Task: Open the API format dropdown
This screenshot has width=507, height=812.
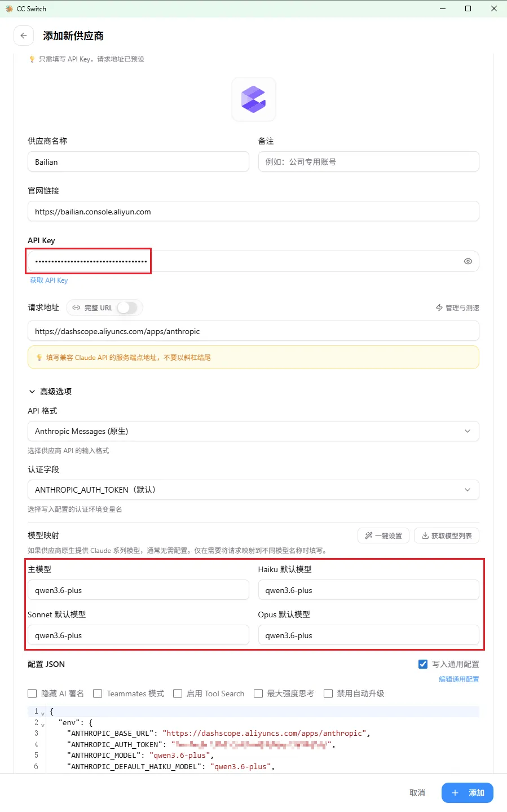Action: (x=253, y=431)
